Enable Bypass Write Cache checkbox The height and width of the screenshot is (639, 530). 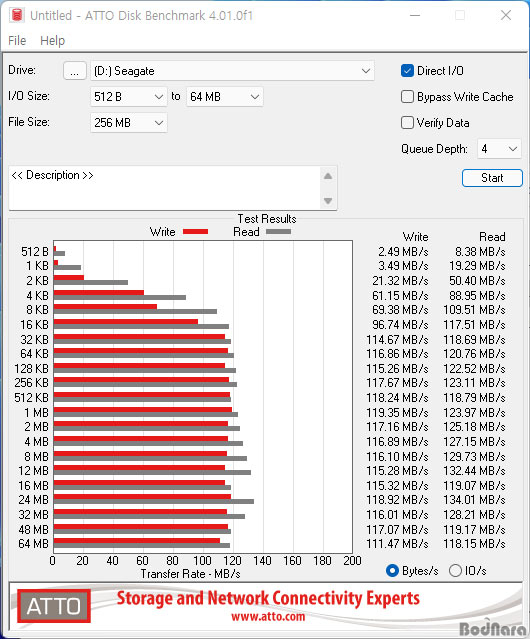407,97
